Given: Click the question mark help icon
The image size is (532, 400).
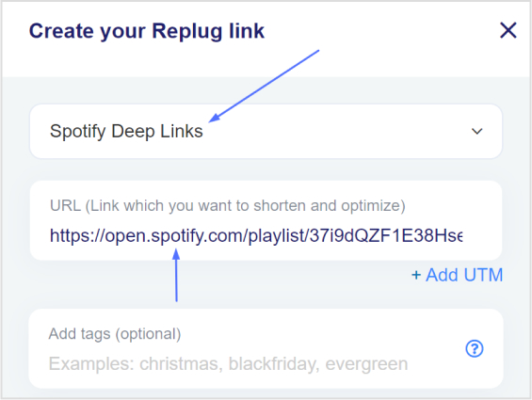Looking at the screenshot, I should click(x=475, y=348).
